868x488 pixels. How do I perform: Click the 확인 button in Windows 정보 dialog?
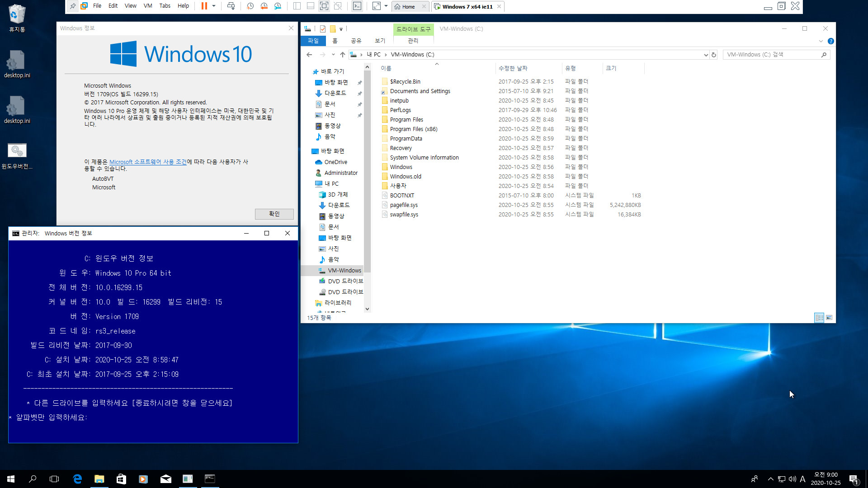point(274,214)
